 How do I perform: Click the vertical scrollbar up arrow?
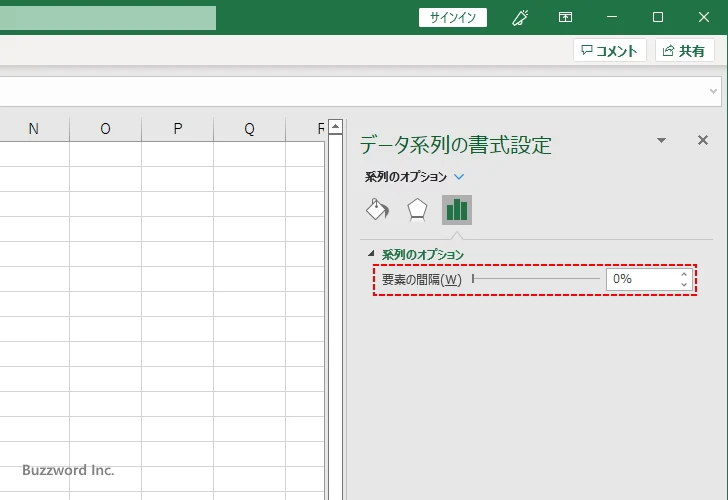tap(335, 126)
